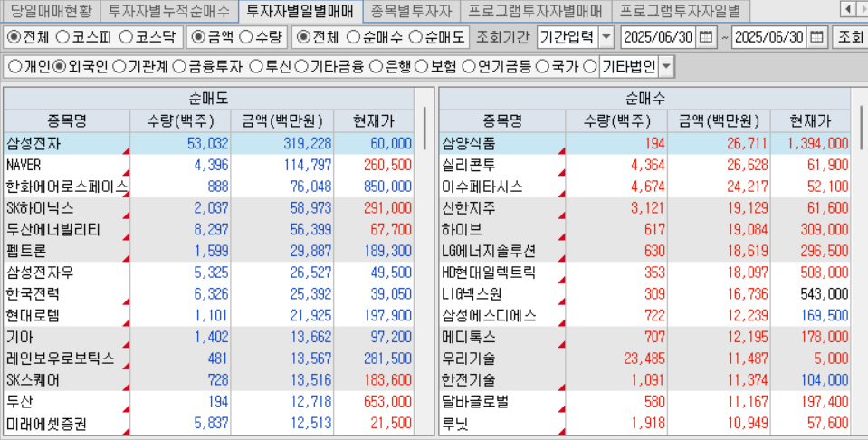Image resolution: width=868 pixels, height=440 pixels.
Task: Select LIG넥스원 stock row
Action: 645,294
